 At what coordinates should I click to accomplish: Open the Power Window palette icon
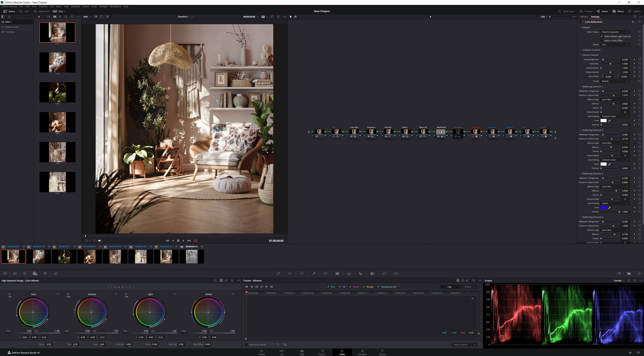325,274
